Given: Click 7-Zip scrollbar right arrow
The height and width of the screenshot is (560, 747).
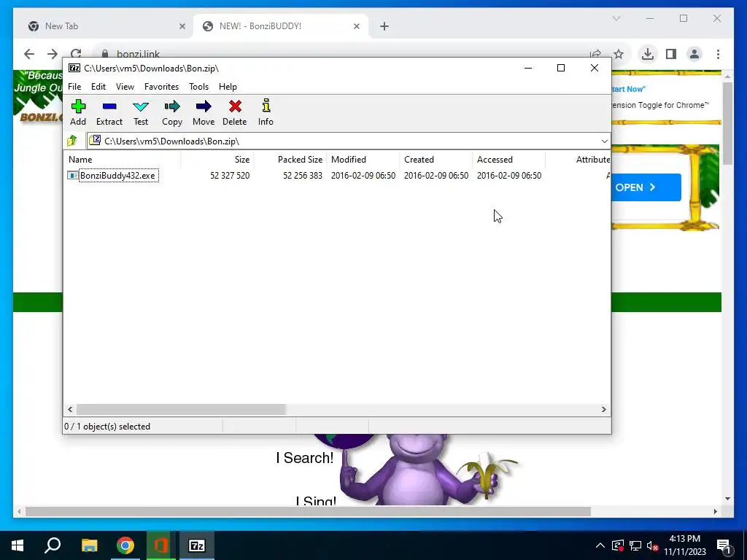Looking at the screenshot, I should coord(603,410).
